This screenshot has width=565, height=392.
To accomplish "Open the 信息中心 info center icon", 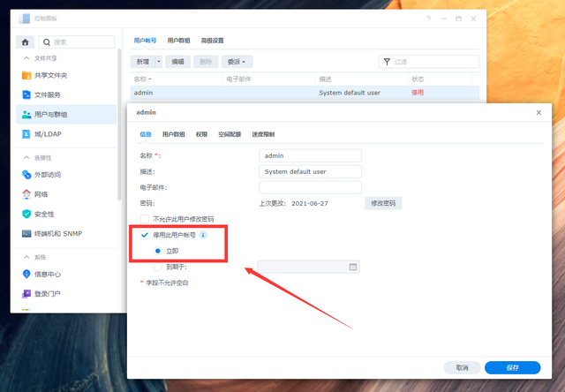I will (x=26, y=275).
